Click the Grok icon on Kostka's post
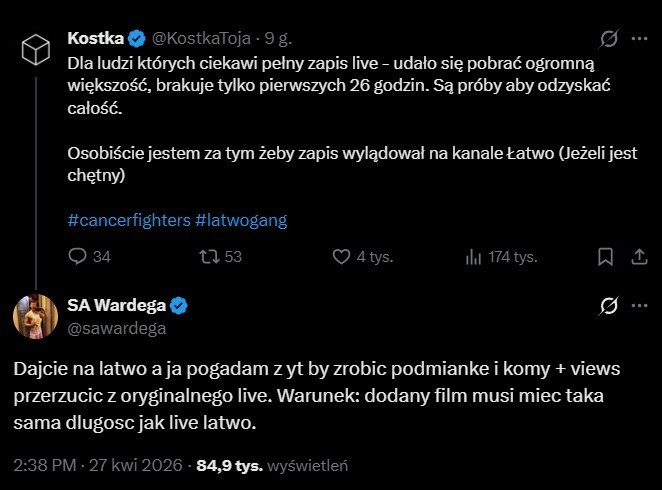This screenshot has width=662, height=490. pos(609,39)
